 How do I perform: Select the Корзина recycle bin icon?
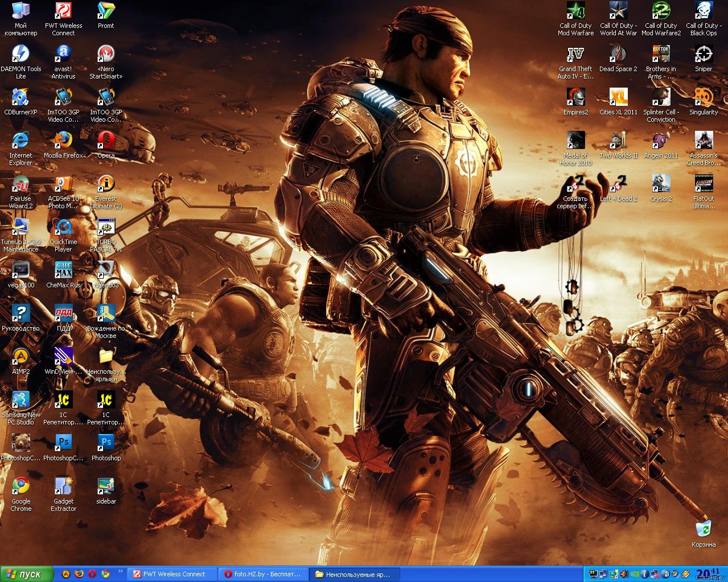coord(704,533)
